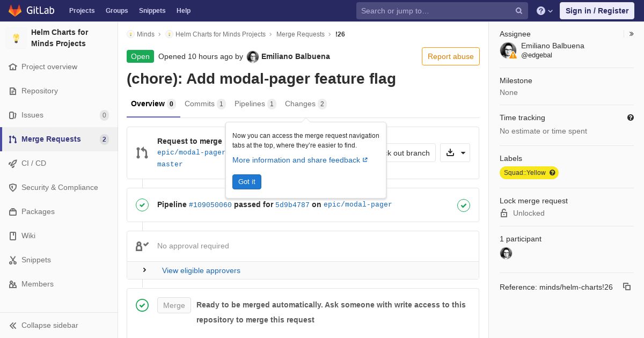
Task: Expand View eligible approvers chevron
Action: 144,270
